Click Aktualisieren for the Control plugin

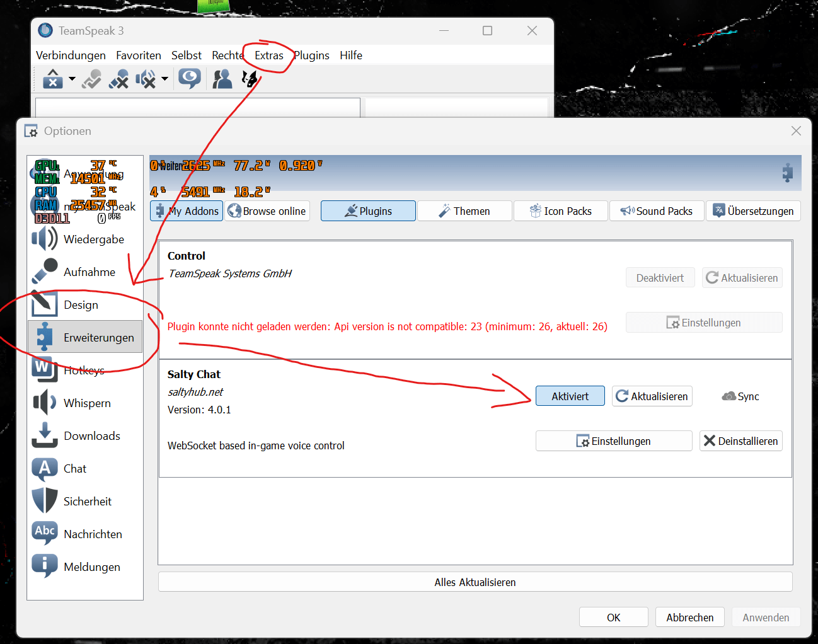742,278
